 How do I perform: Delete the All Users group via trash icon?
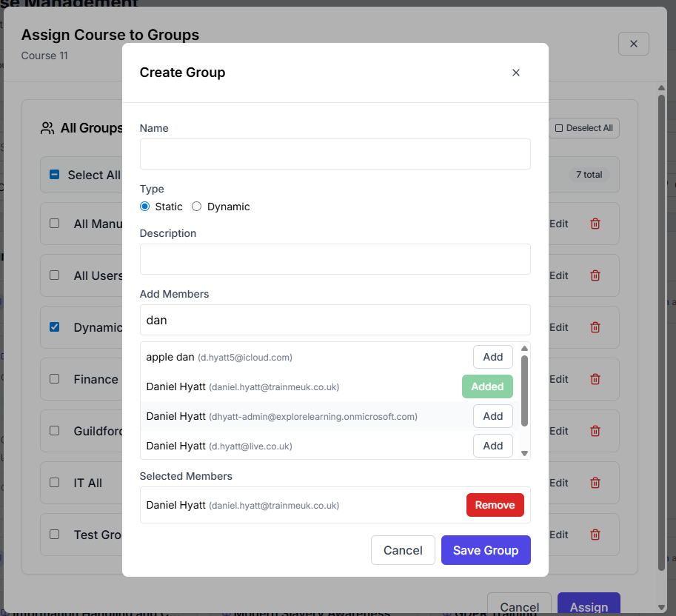(595, 275)
